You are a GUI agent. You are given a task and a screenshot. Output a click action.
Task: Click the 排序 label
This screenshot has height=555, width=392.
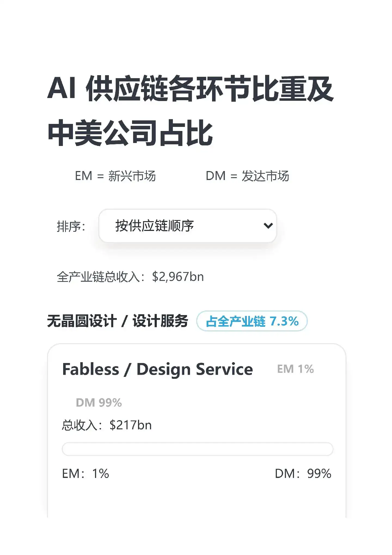(x=71, y=227)
